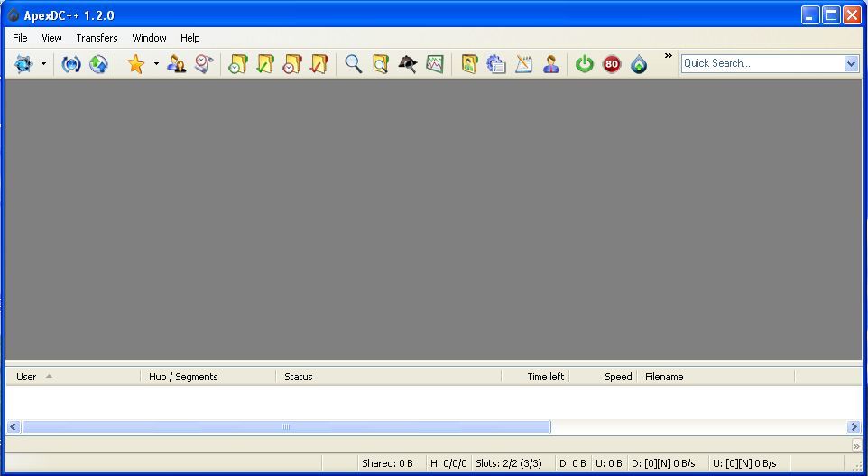Open Finished Uploads folder with red check
The image size is (868, 476).
pyautogui.click(x=319, y=64)
